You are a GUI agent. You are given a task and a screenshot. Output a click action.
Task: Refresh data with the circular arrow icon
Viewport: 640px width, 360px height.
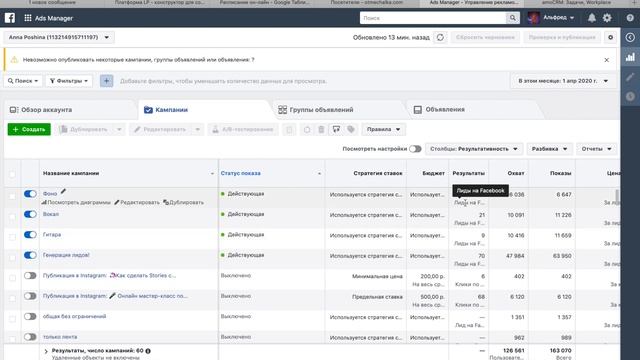coord(440,38)
